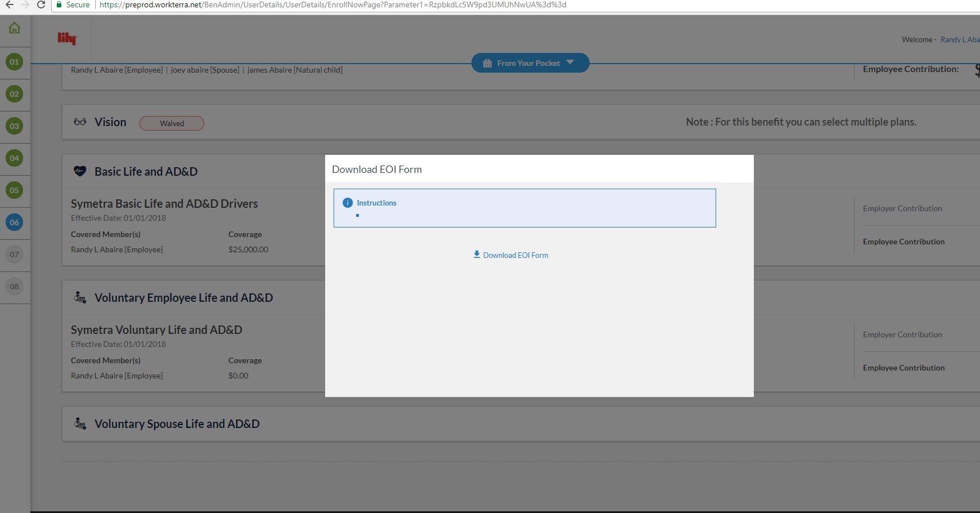Select the active step 06 circle
The image size is (980, 513).
click(x=15, y=222)
